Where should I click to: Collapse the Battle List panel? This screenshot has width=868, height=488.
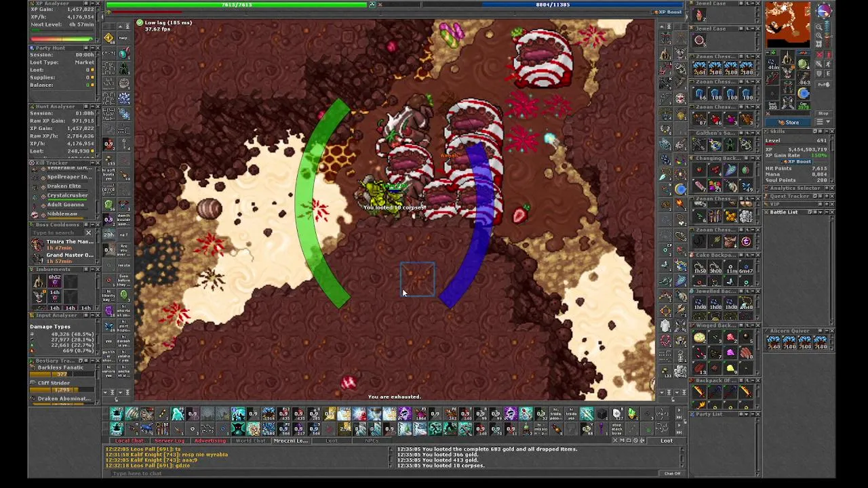click(x=827, y=212)
